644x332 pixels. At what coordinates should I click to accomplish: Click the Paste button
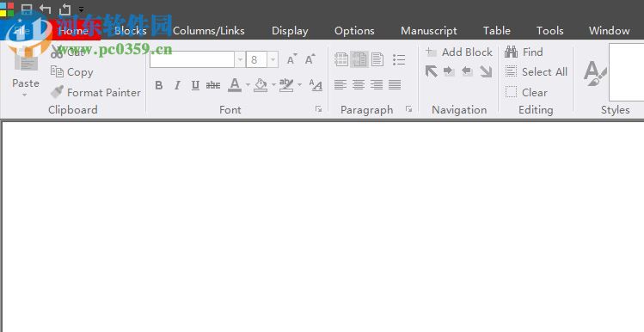point(26,72)
